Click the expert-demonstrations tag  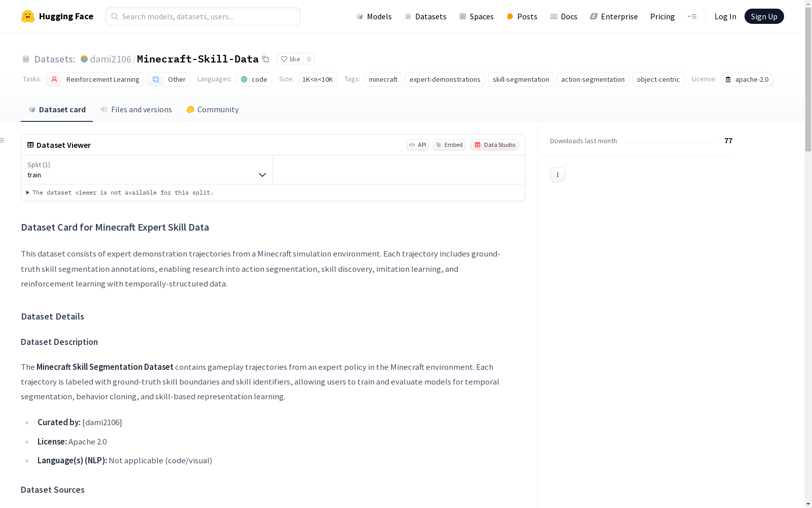click(445, 79)
